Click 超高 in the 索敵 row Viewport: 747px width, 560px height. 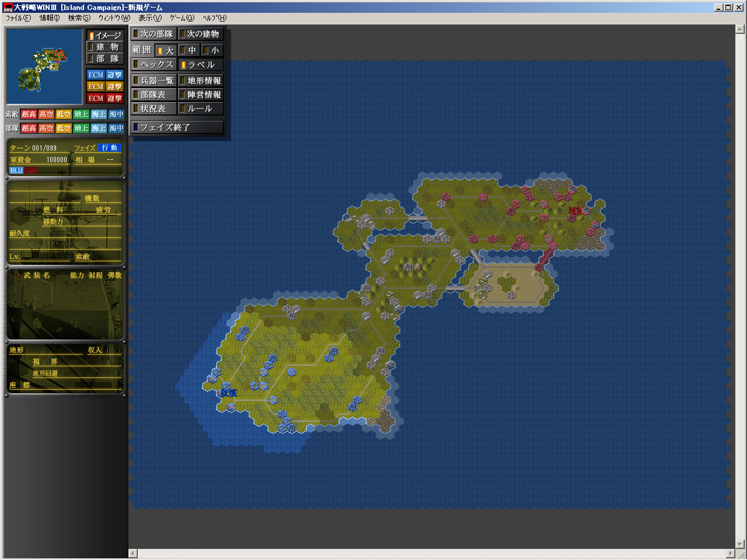click(x=29, y=115)
